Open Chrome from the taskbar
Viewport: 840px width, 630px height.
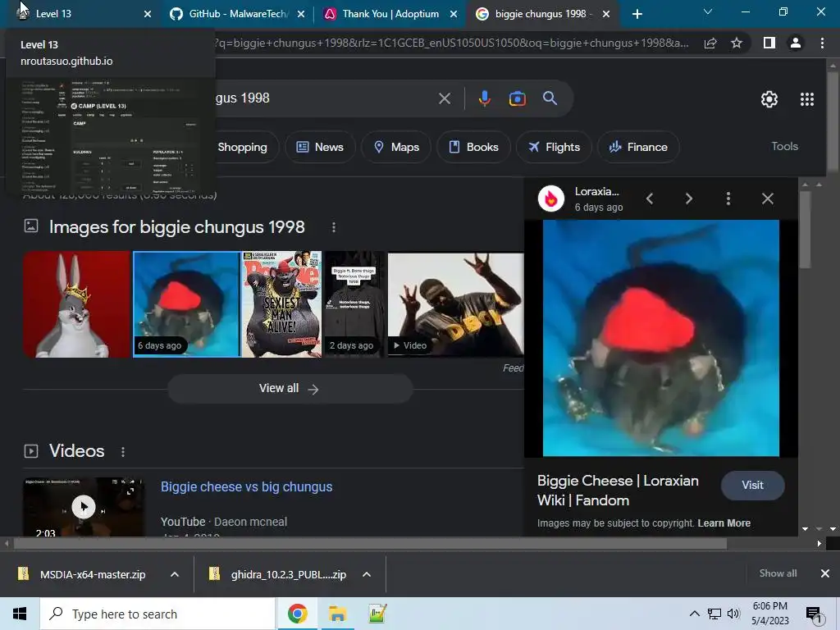297,614
